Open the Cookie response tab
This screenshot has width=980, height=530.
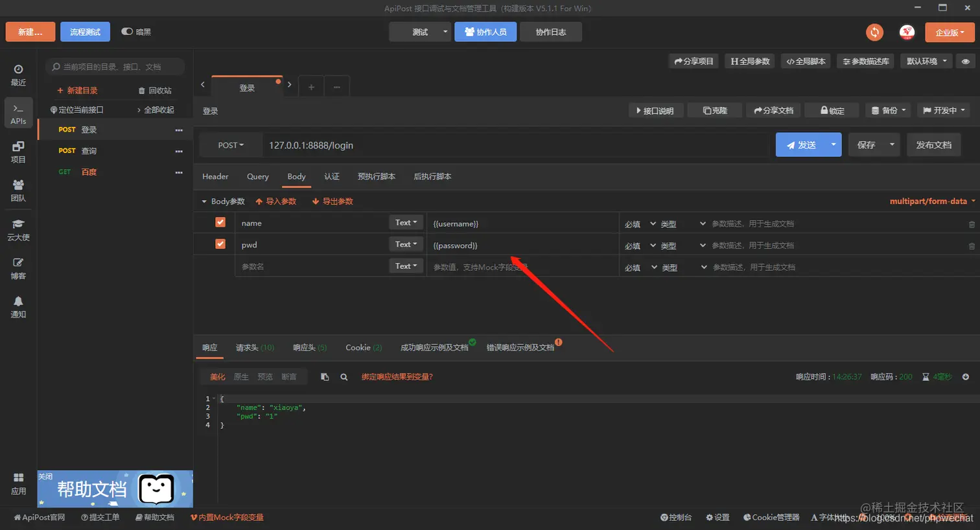pyautogui.click(x=364, y=348)
